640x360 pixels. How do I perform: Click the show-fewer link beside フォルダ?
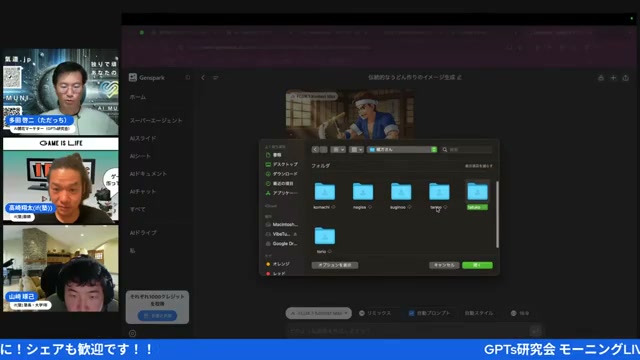479,166
